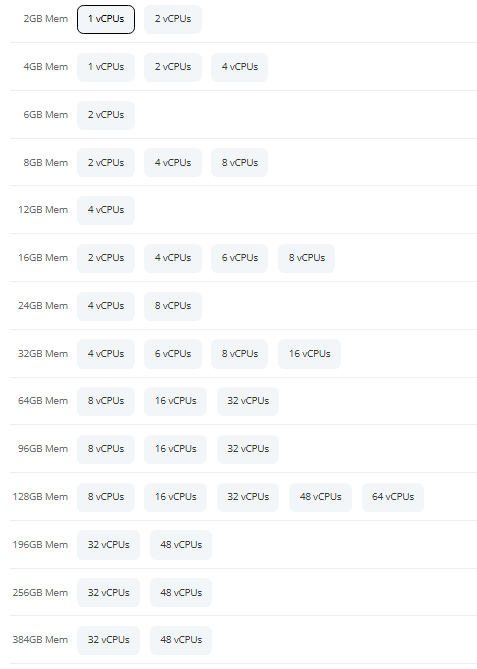The width and height of the screenshot is (477, 669).
Task: Select 1 vCPUs for 2GB Mem
Action: click(x=106, y=19)
